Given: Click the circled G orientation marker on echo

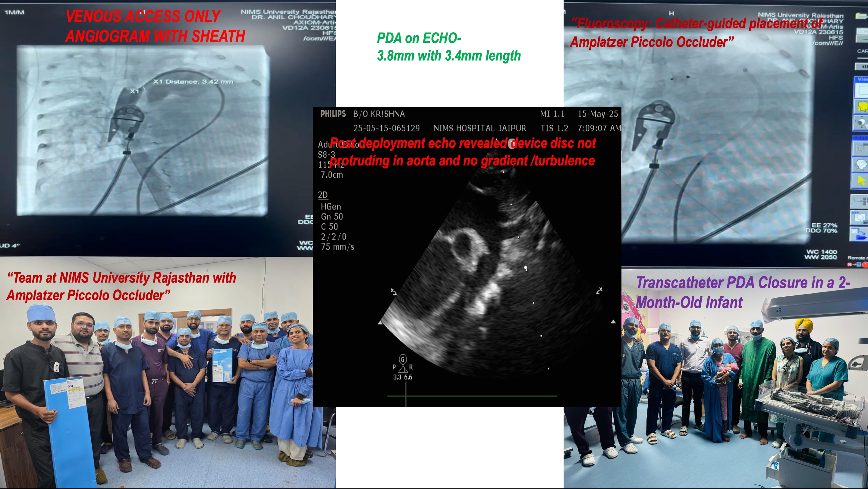Looking at the screenshot, I should [x=403, y=359].
